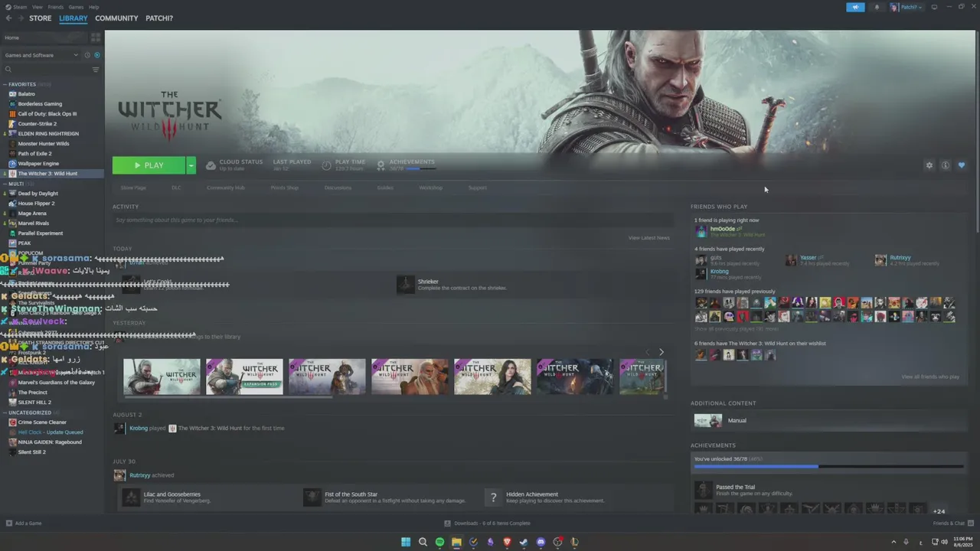Open the Games menu

click(x=76, y=7)
